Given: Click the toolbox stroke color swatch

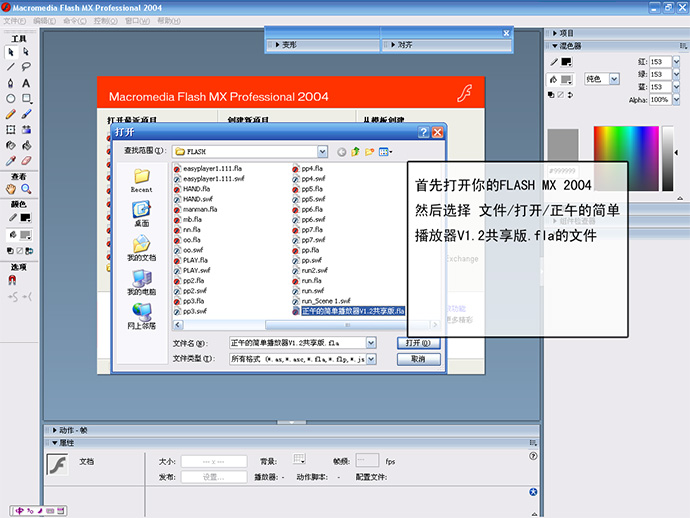Looking at the screenshot, I should tap(26, 218).
